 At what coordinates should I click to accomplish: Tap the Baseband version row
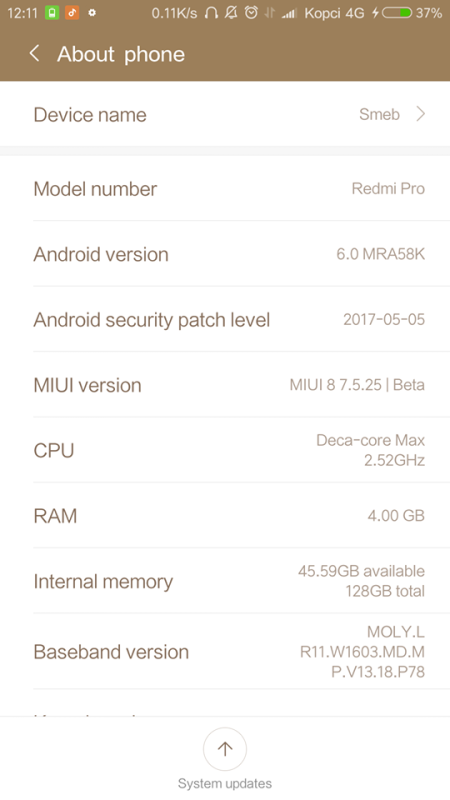tap(225, 652)
